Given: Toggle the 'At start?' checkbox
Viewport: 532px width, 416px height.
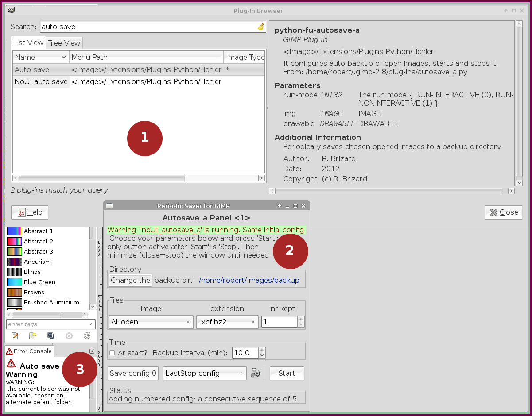Looking at the screenshot, I should tap(112, 353).
